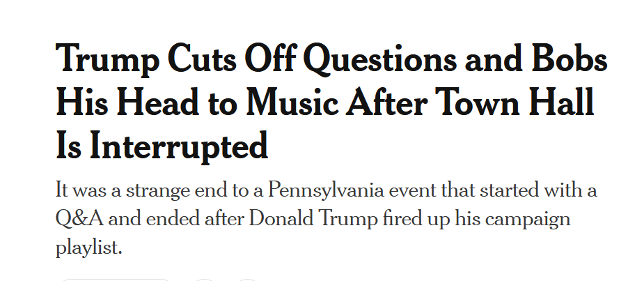Click the second round icon button below summary

click(247, 280)
